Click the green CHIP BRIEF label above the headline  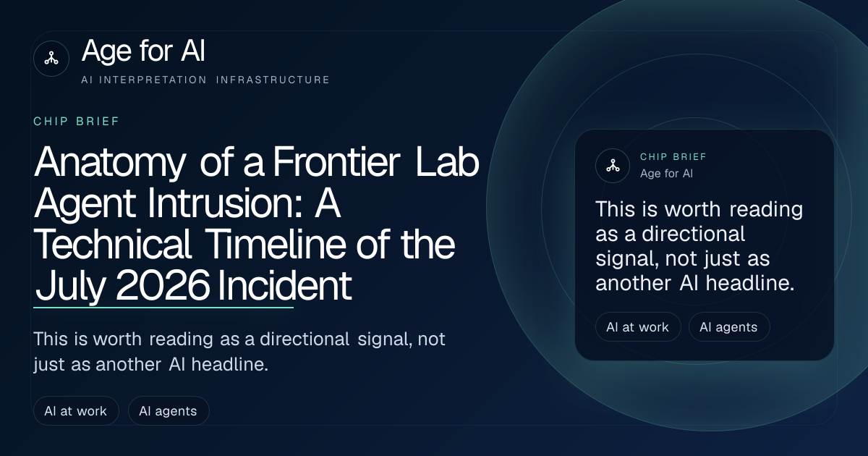77,122
